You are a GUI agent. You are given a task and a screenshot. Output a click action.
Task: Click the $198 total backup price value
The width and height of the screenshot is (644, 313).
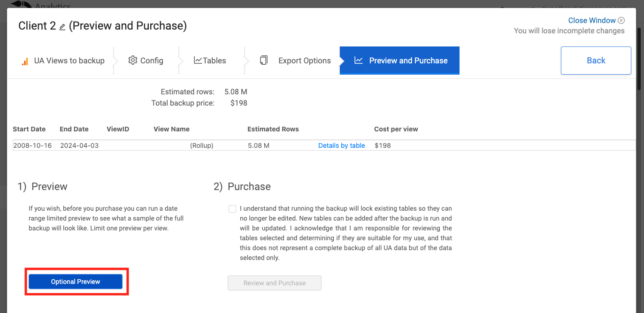click(239, 103)
